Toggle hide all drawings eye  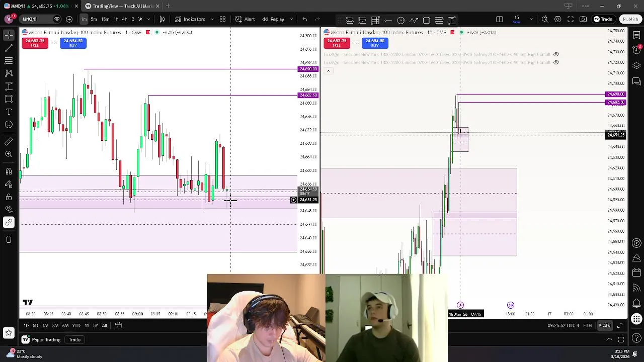pos(9,209)
